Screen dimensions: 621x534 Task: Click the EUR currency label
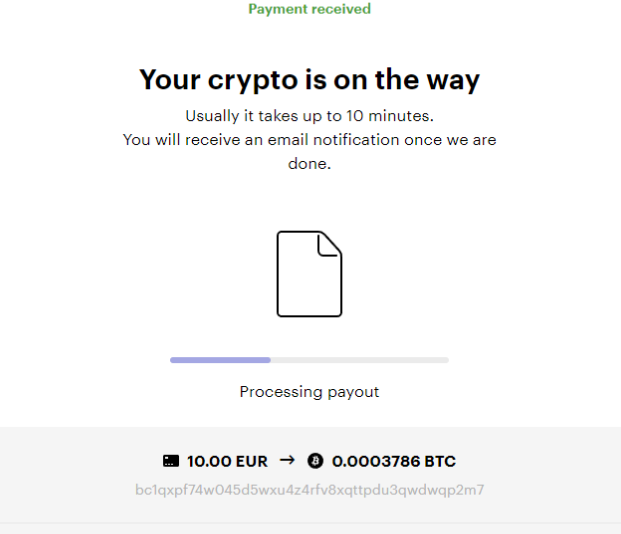[x=252, y=461]
